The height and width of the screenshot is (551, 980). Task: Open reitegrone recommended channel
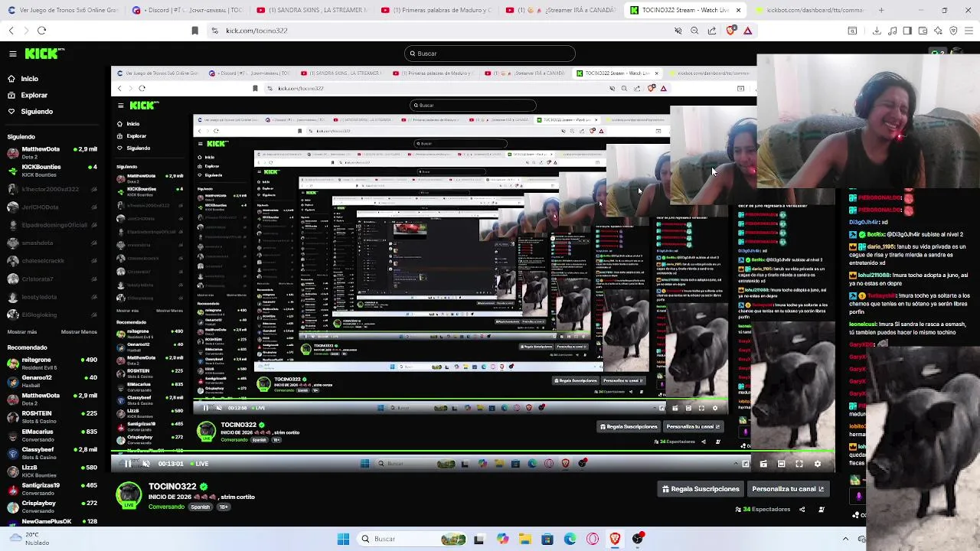(51, 363)
